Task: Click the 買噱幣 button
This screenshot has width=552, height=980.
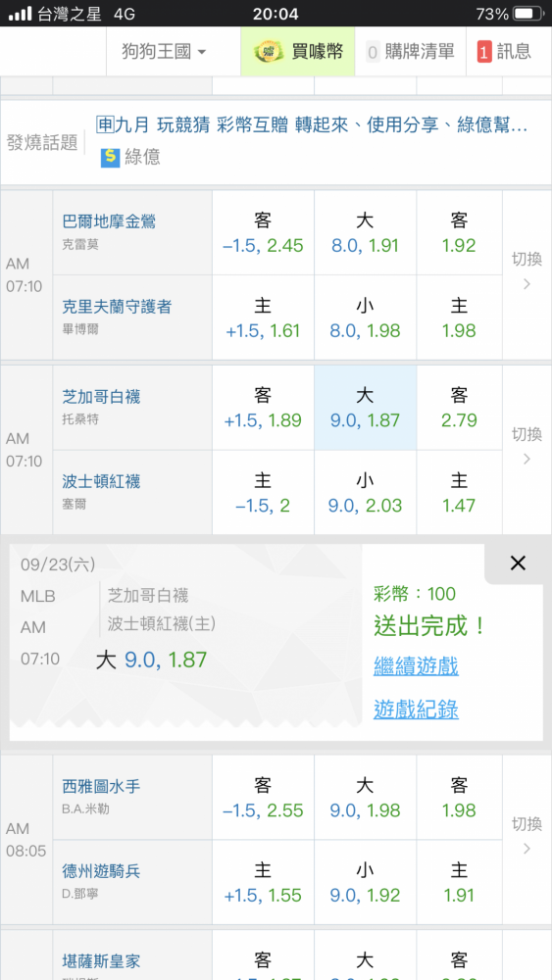Action: (297, 51)
